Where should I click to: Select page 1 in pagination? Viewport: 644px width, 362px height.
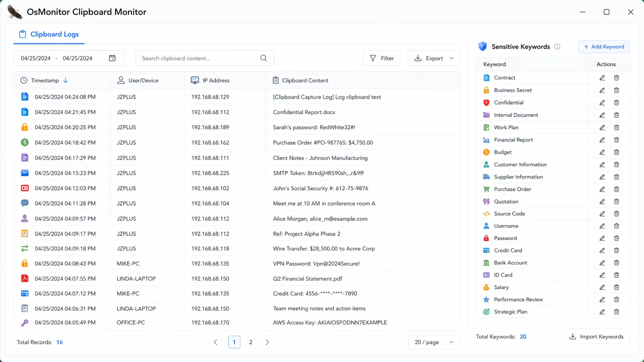click(x=234, y=342)
